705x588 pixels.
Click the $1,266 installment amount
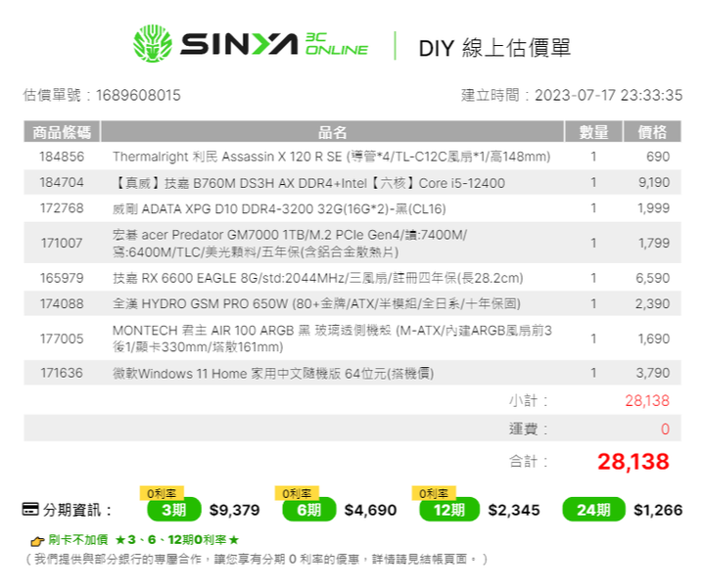coord(658,511)
